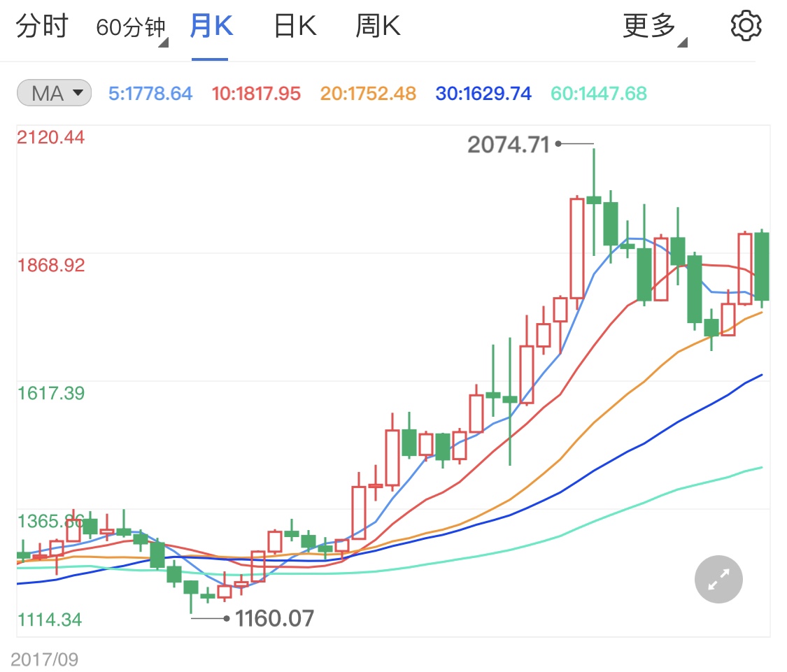The height and width of the screenshot is (672, 787).
Task: Click the MA20 value 20:1752.48
Action: (x=368, y=93)
